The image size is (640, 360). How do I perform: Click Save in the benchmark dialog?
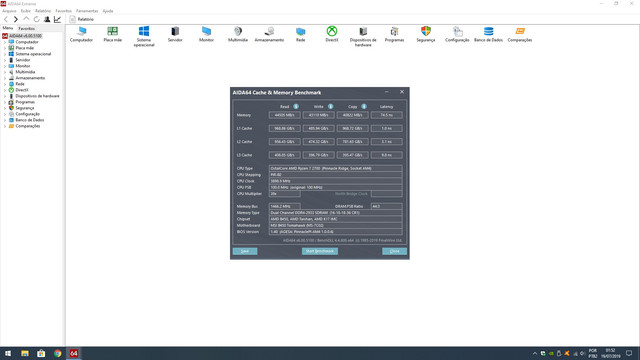pos(245,251)
